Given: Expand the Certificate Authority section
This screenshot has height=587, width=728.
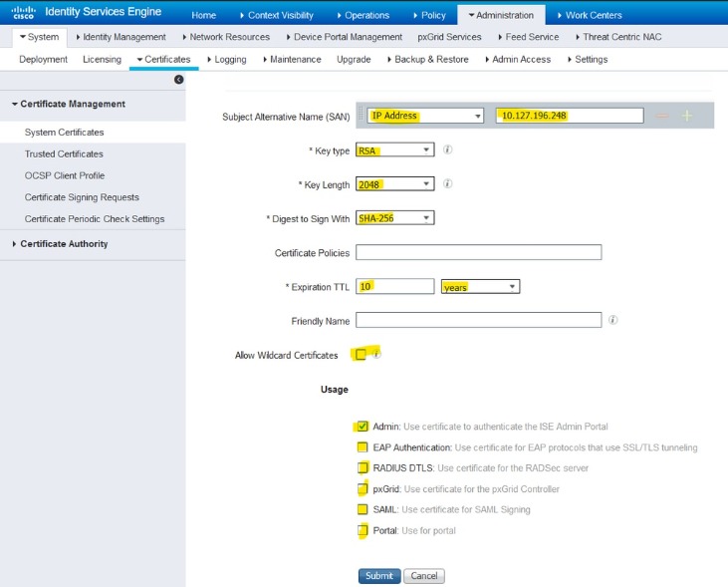Looking at the screenshot, I should click(61, 243).
